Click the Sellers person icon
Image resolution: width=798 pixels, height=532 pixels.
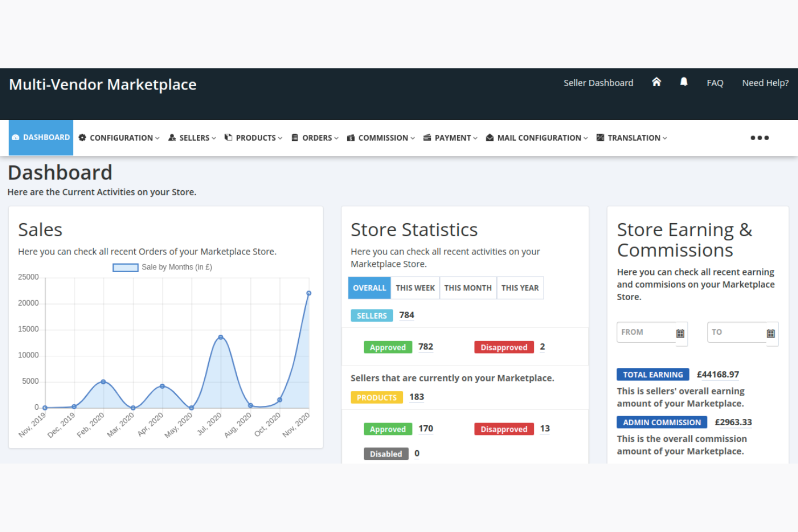click(x=172, y=137)
